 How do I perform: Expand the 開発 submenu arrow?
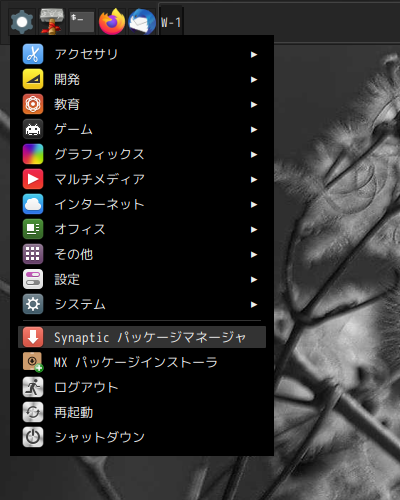pyautogui.click(x=254, y=79)
